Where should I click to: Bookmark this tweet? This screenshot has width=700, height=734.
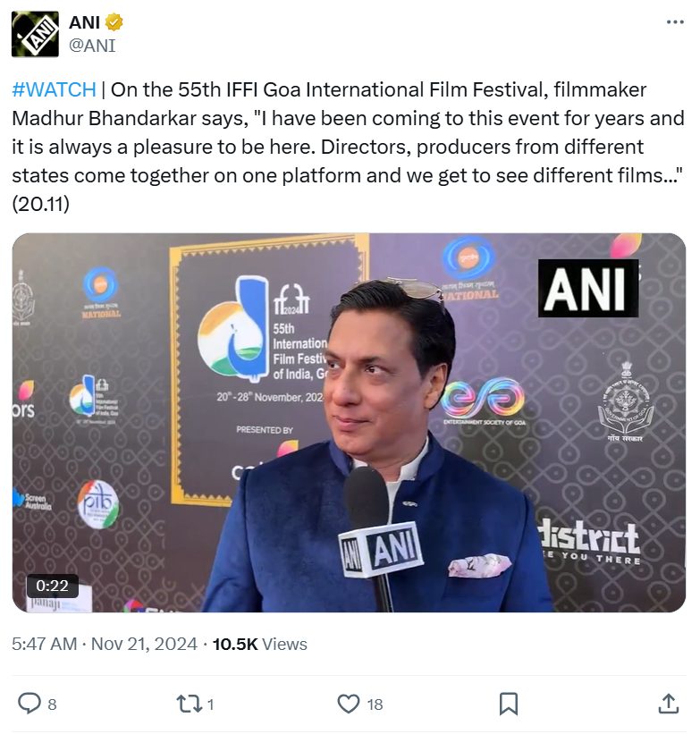509,704
